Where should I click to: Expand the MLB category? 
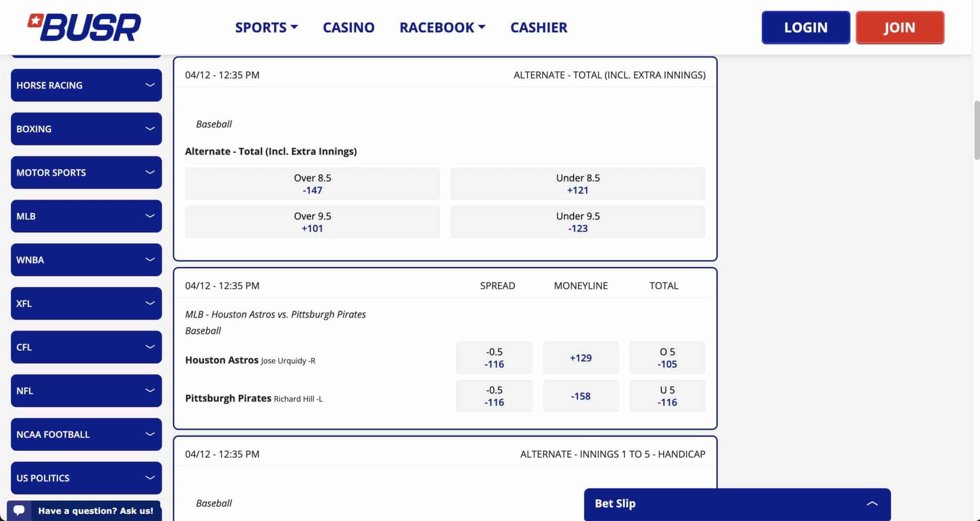86,216
